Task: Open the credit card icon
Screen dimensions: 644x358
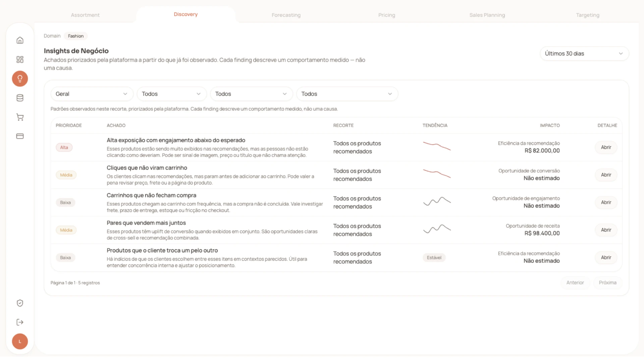Action: pyautogui.click(x=20, y=136)
